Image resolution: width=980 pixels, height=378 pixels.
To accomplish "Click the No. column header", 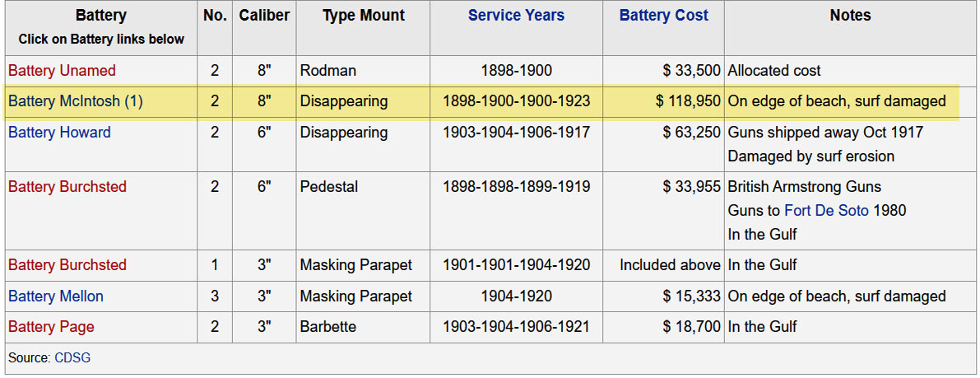I will point(215,16).
